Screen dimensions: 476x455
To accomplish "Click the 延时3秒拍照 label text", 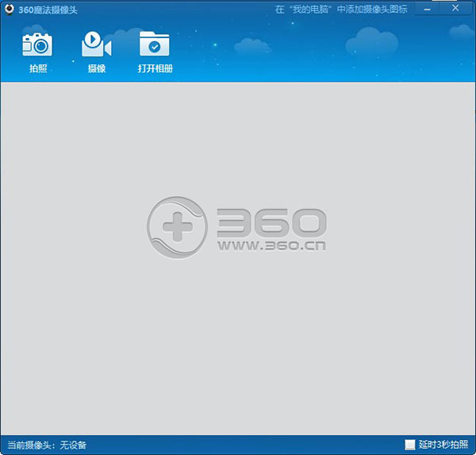I will pos(443,445).
